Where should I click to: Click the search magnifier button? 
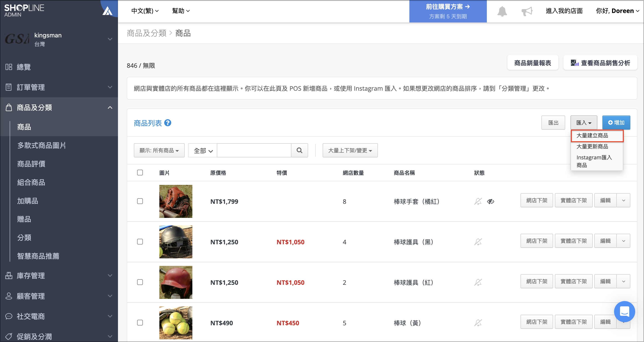pos(299,150)
